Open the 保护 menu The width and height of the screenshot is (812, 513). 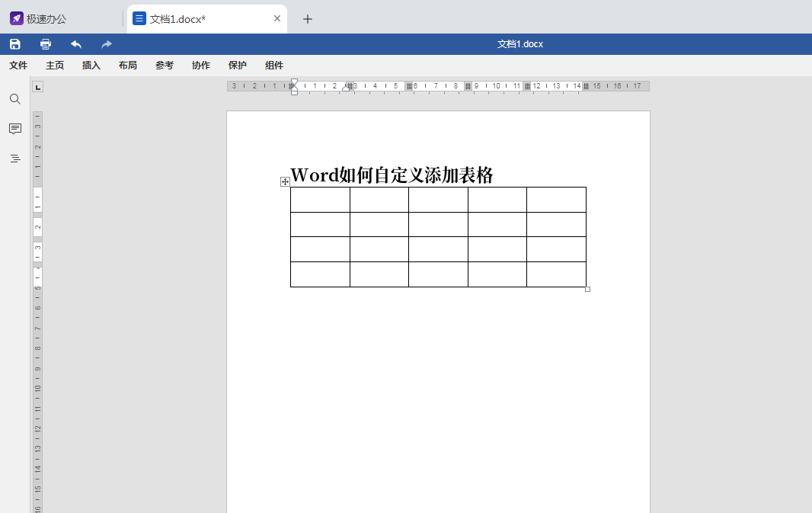coord(237,66)
